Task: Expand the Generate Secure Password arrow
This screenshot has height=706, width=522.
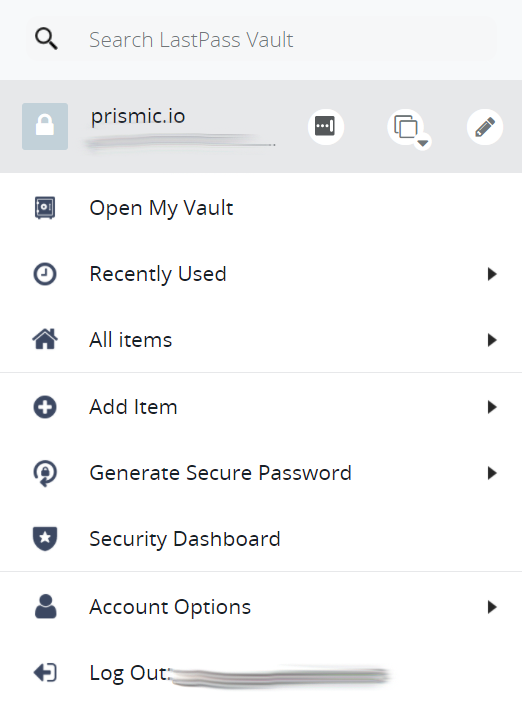Action: [x=492, y=473]
